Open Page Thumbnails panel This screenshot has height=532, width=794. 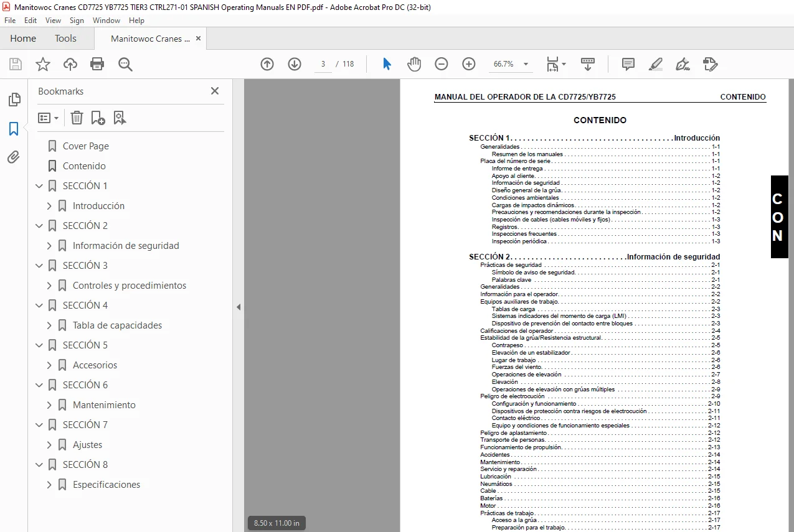(x=14, y=100)
